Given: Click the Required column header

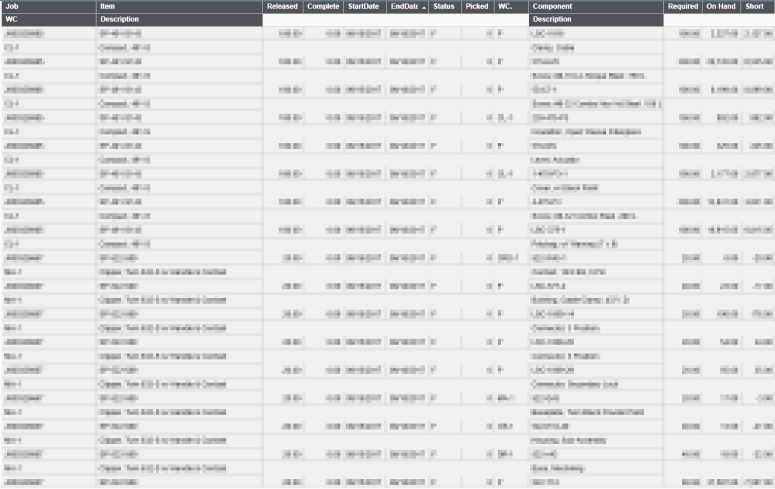Looking at the screenshot, I should click(683, 6).
